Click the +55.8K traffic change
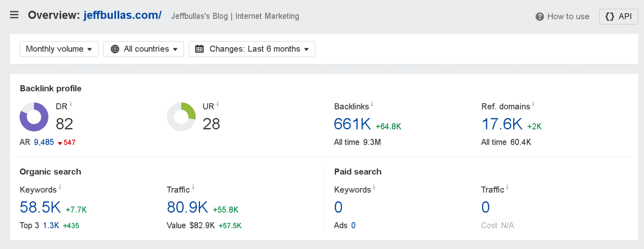 [226, 210]
